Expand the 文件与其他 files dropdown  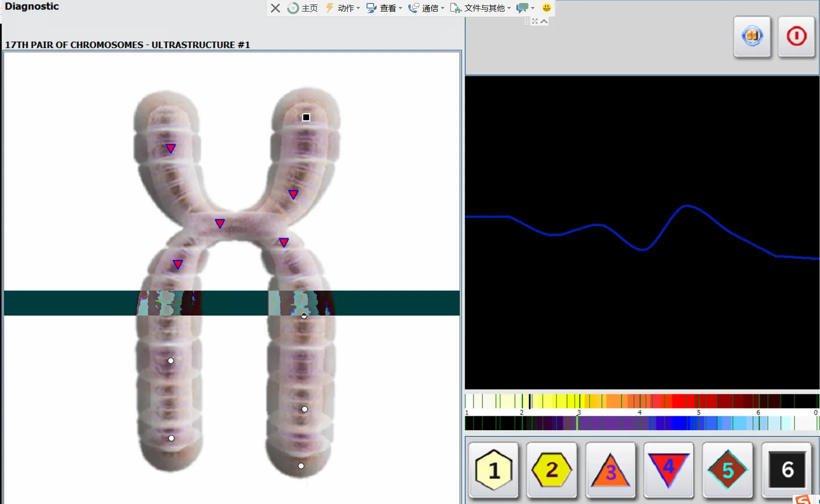[x=481, y=8]
